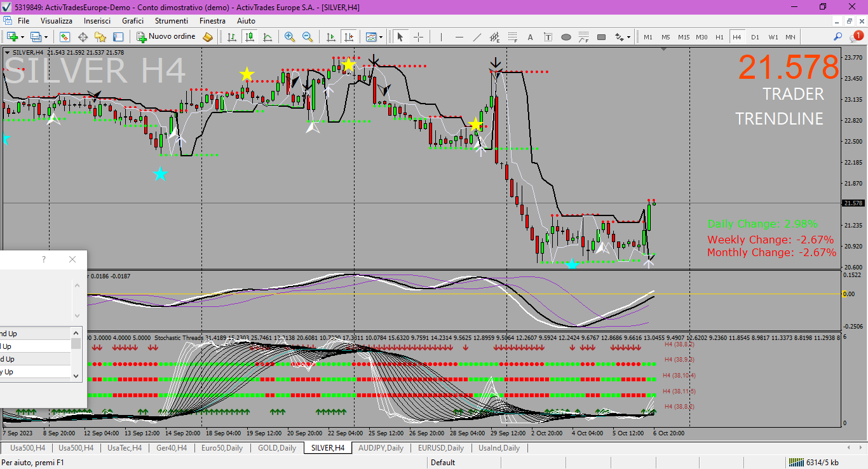
Task: Expand the SILVER,H4 chart title triangle
Action: tap(8, 53)
